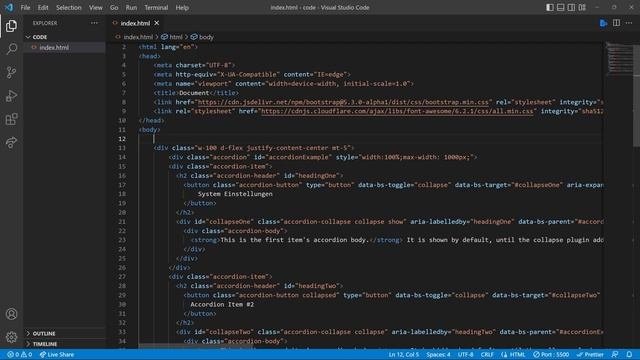Open the Edit menu
This screenshot has height=360, width=640.
point(43,7)
